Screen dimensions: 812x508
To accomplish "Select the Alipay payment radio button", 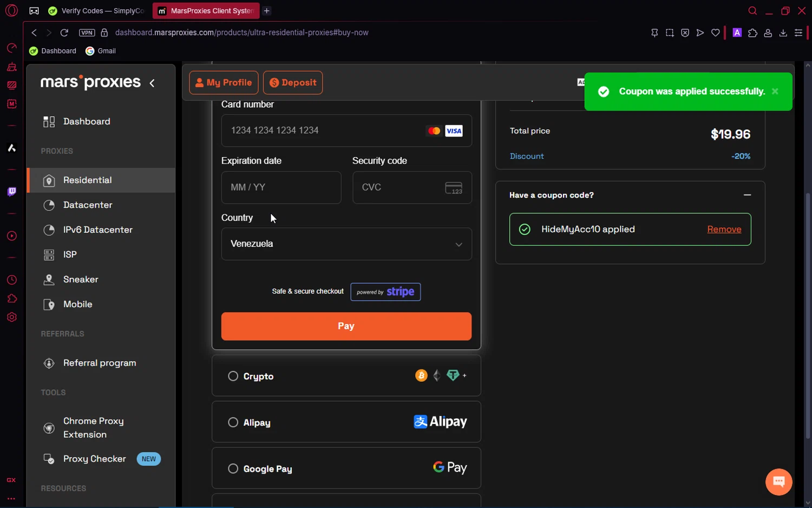I will point(233,422).
